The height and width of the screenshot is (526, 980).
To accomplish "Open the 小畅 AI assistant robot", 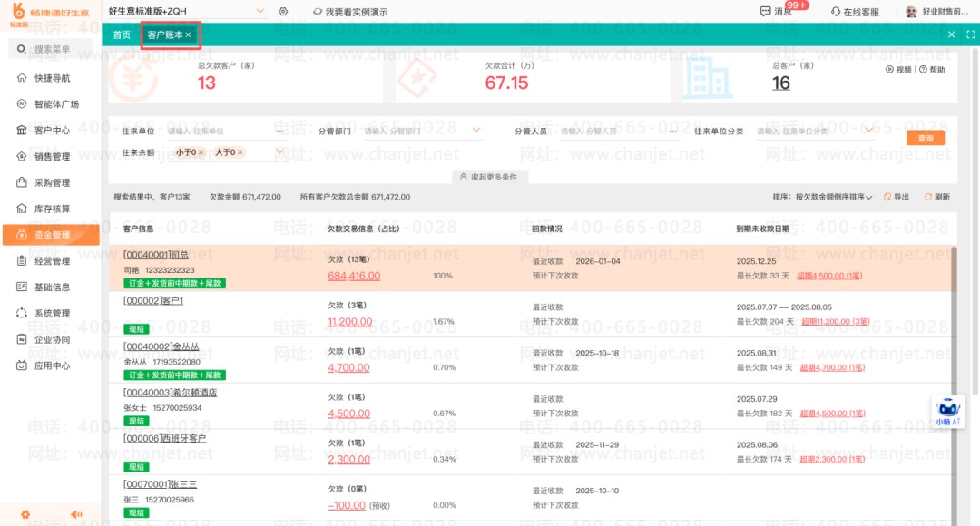I will [947, 411].
